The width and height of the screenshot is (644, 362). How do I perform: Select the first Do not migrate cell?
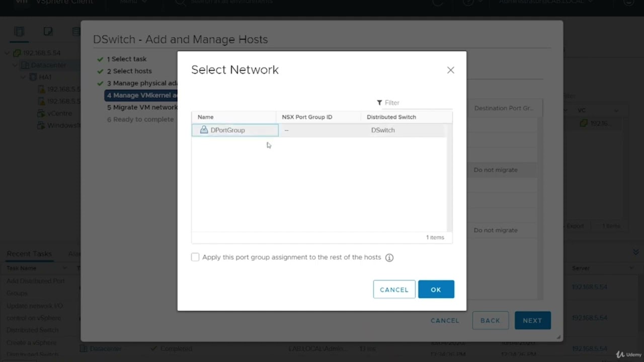[x=496, y=170]
